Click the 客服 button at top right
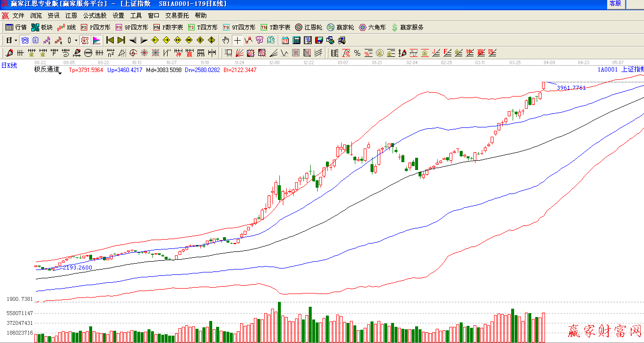Viewport: 644px width, 343px height. [x=615, y=3]
